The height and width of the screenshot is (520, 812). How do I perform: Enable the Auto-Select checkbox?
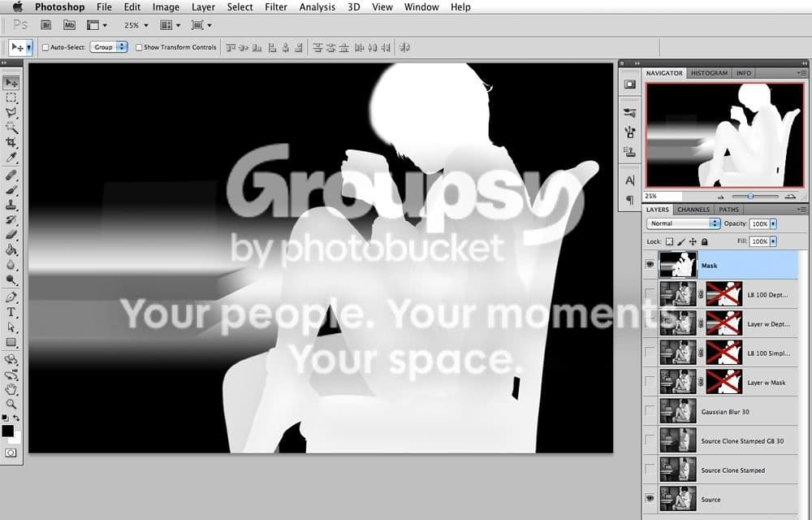(45, 47)
